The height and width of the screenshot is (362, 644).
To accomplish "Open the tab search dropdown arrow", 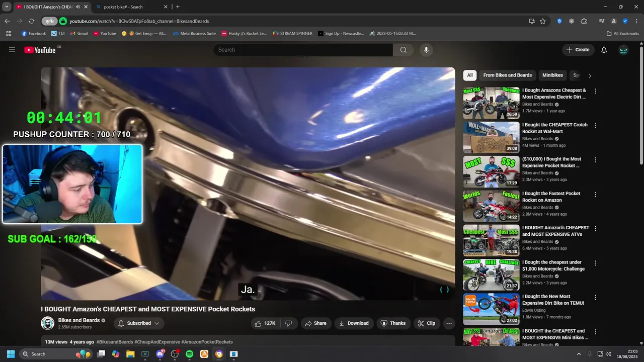I will coord(7,7).
